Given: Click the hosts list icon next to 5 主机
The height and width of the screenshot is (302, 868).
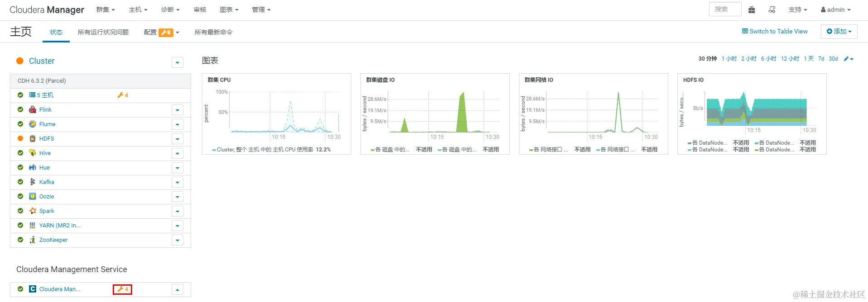Looking at the screenshot, I should pyautogui.click(x=32, y=95).
